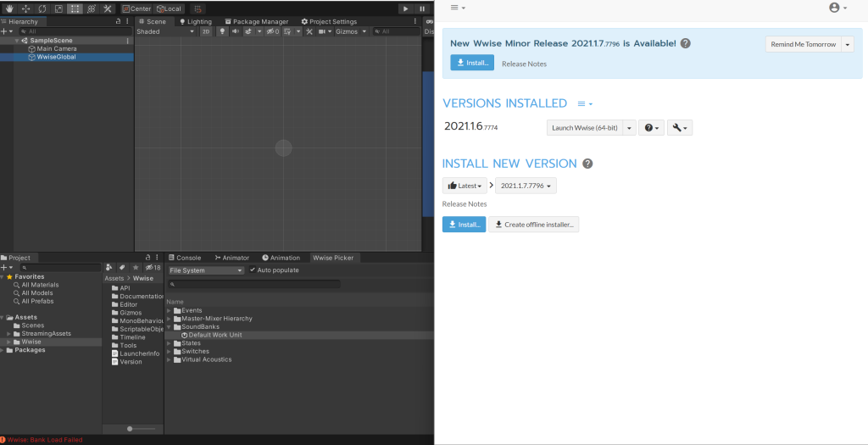The image size is (868, 445).
Task: Select the combined Transform tool
Action: point(92,8)
